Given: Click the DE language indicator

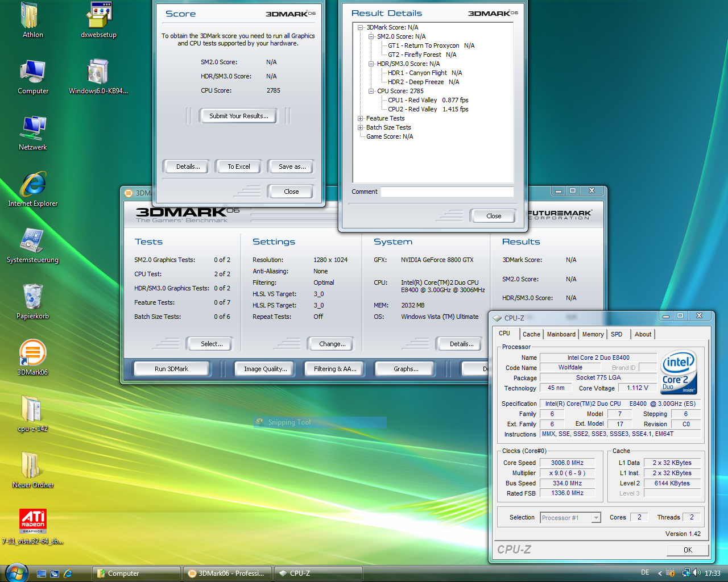Looking at the screenshot, I should [645, 573].
